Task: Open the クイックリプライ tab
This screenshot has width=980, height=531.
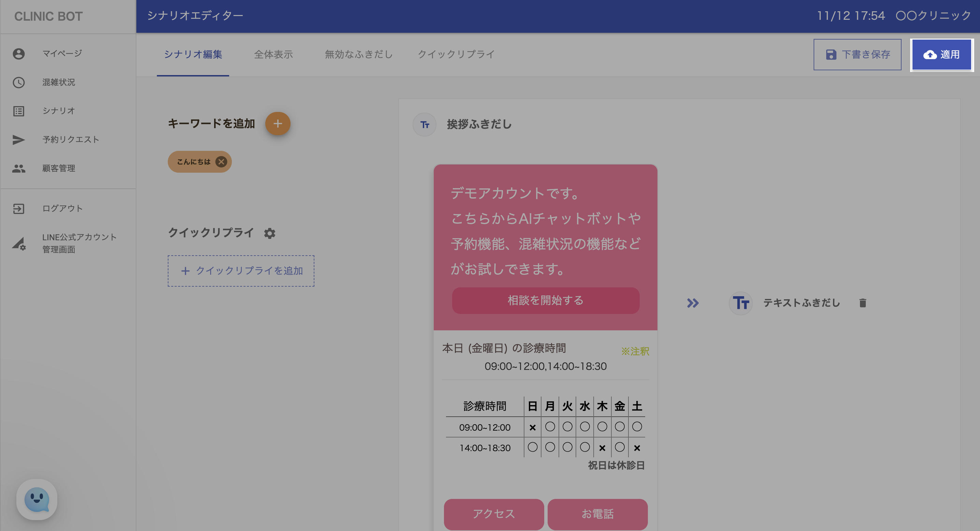Action: 456,55
